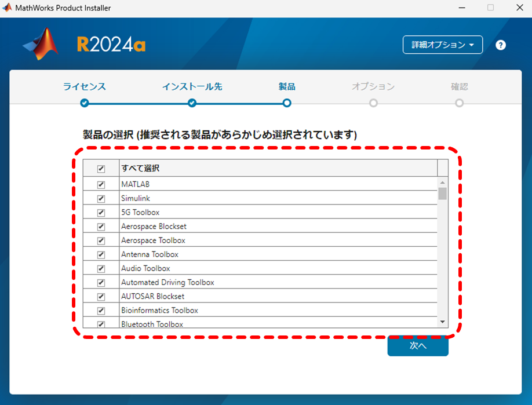Screen dimensions: 532x405
Task: Click the AUTOSAR Blockset product name
Action: coord(152,297)
